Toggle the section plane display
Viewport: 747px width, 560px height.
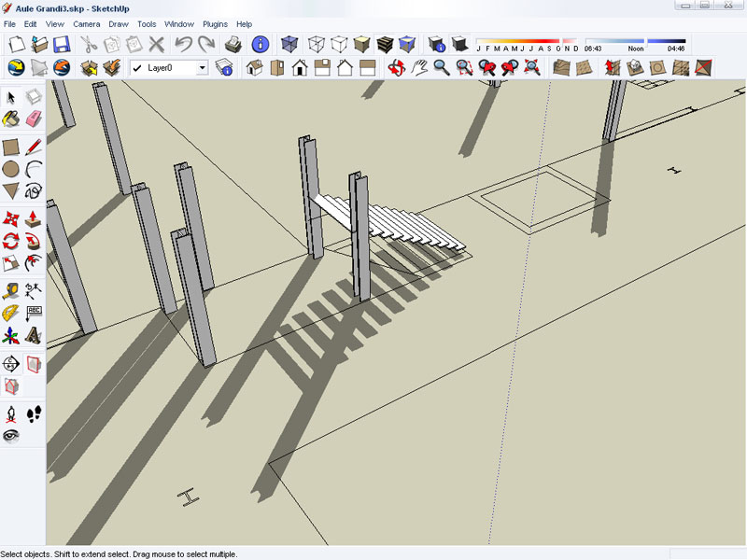(x=34, y=363)
